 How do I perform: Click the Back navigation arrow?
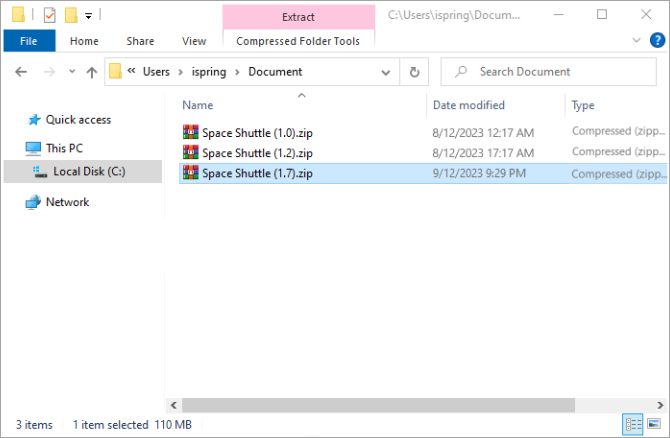click(21, 72)
